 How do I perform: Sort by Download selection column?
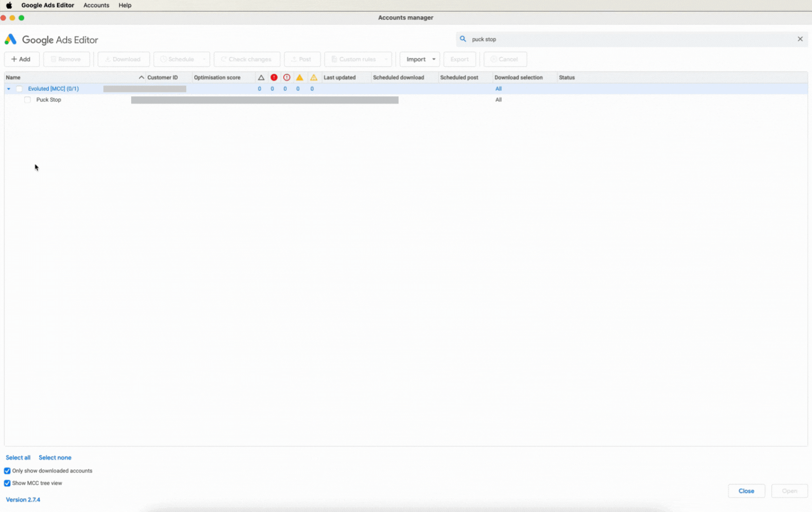518,77
